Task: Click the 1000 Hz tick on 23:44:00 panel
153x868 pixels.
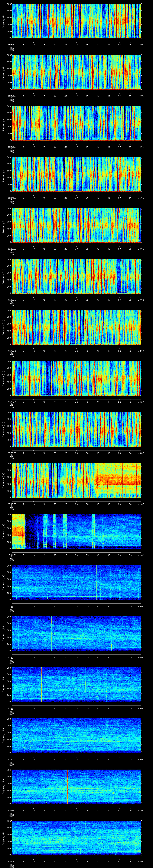Action: point(8,668)
